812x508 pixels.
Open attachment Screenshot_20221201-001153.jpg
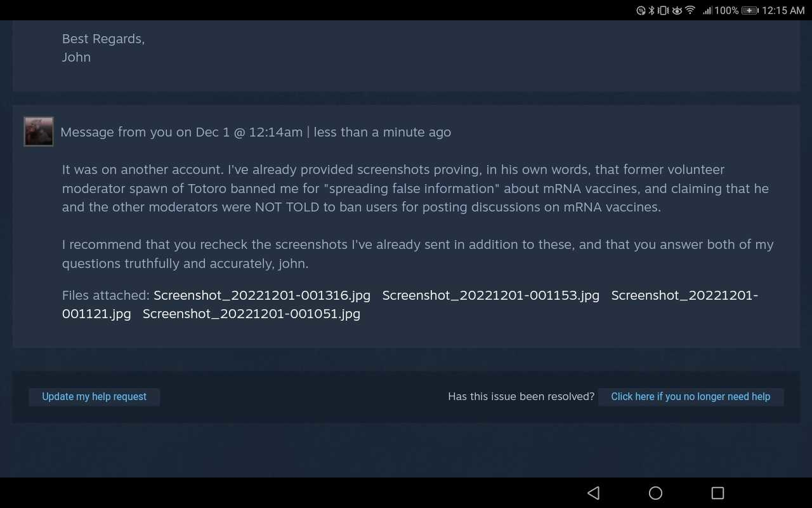point(491,295)
